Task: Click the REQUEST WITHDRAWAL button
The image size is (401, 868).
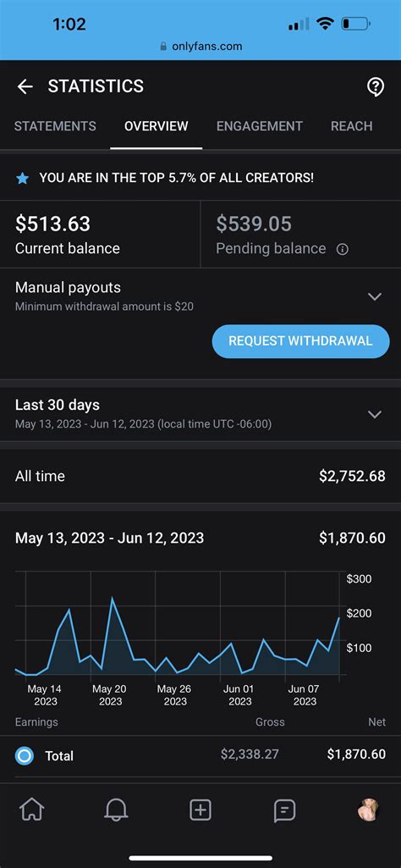Action: click(301, 341)
